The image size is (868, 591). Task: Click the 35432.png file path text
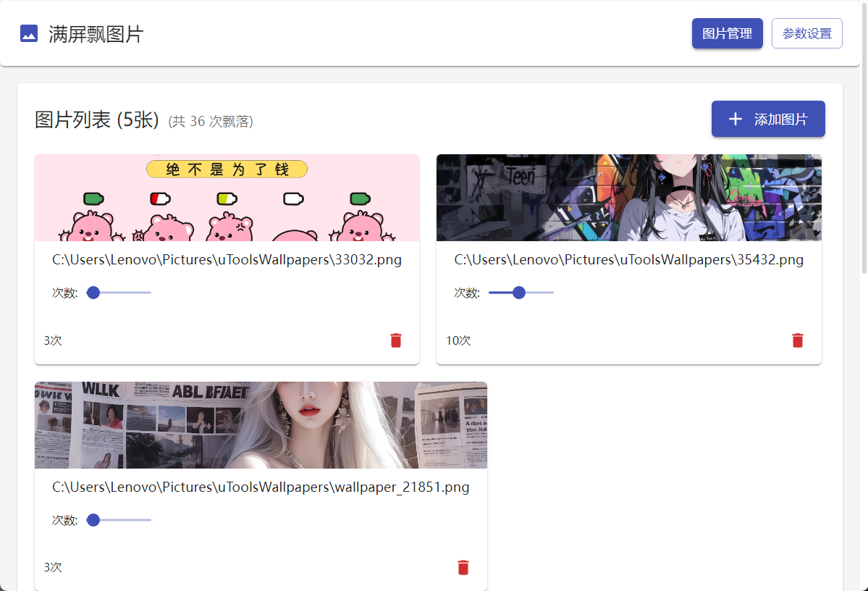(x=628, y=260)
